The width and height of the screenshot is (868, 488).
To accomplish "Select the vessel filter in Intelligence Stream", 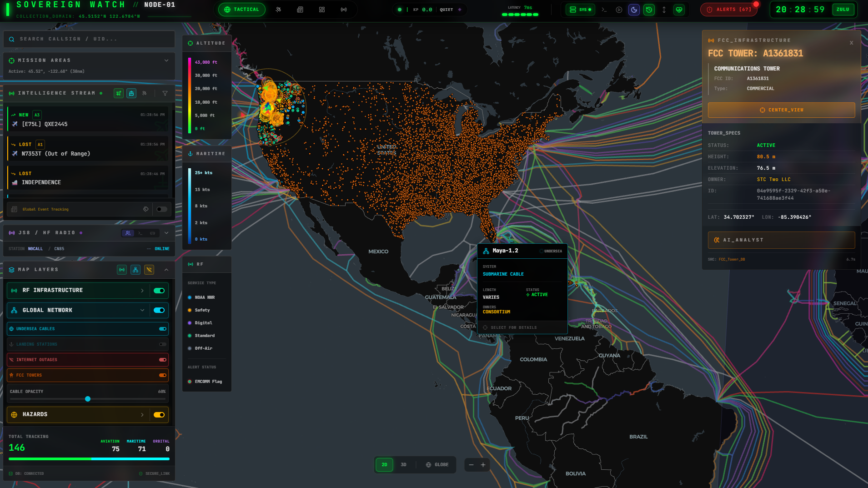I will pos(131,93).
